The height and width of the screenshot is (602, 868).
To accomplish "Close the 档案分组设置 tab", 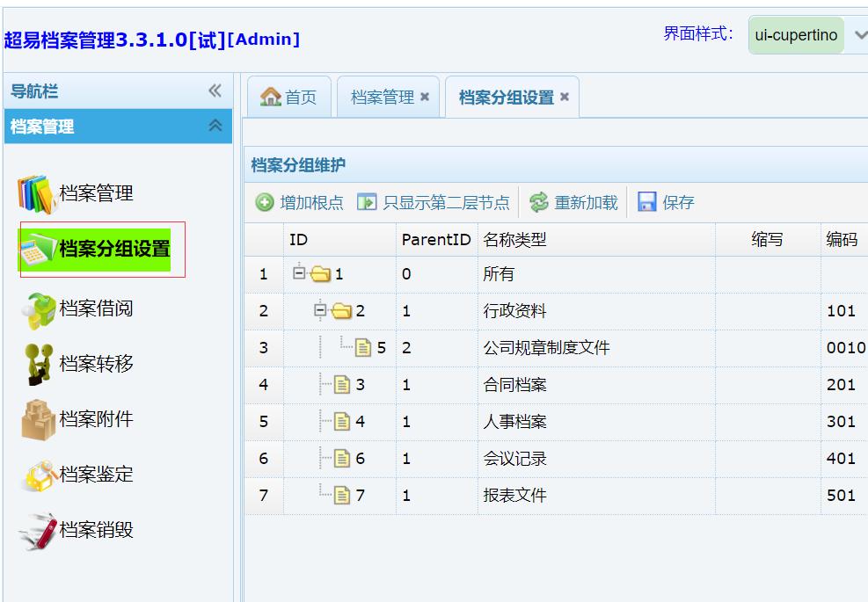I will (x=565, y=98).
